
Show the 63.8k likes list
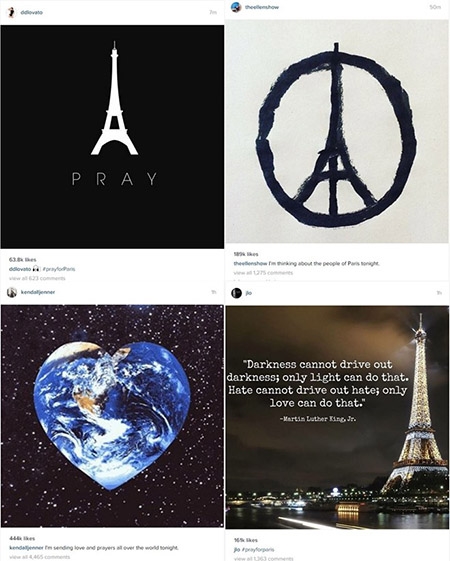[22, 260]
